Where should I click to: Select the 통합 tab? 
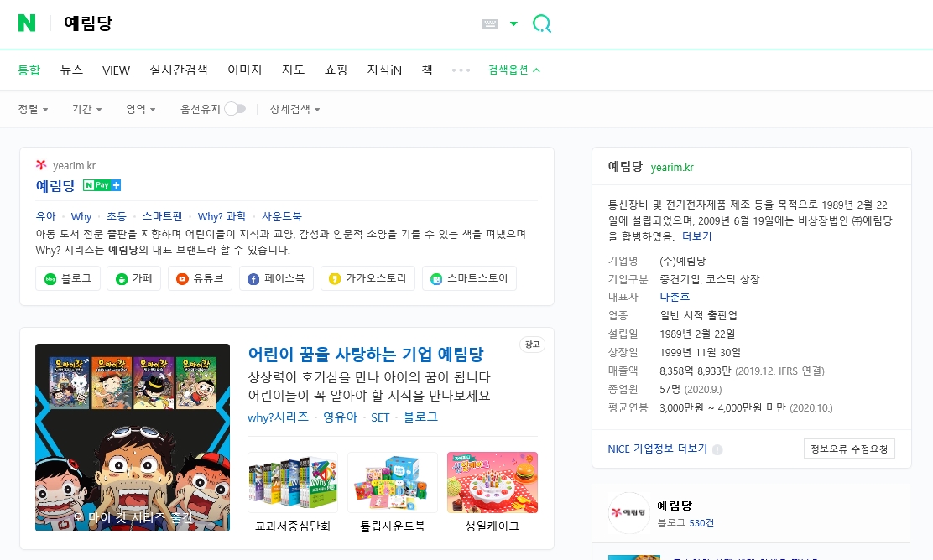click(x=29, y=70)
